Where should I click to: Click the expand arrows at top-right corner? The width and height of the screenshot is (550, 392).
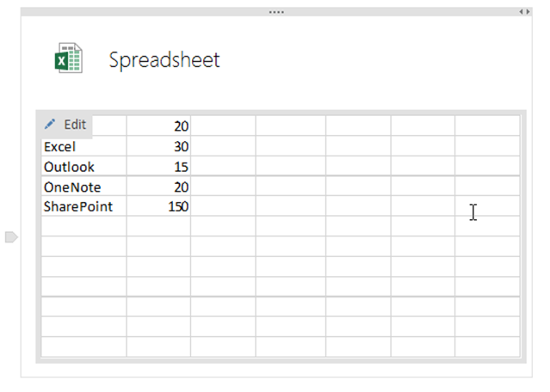(x=524, y=12)
